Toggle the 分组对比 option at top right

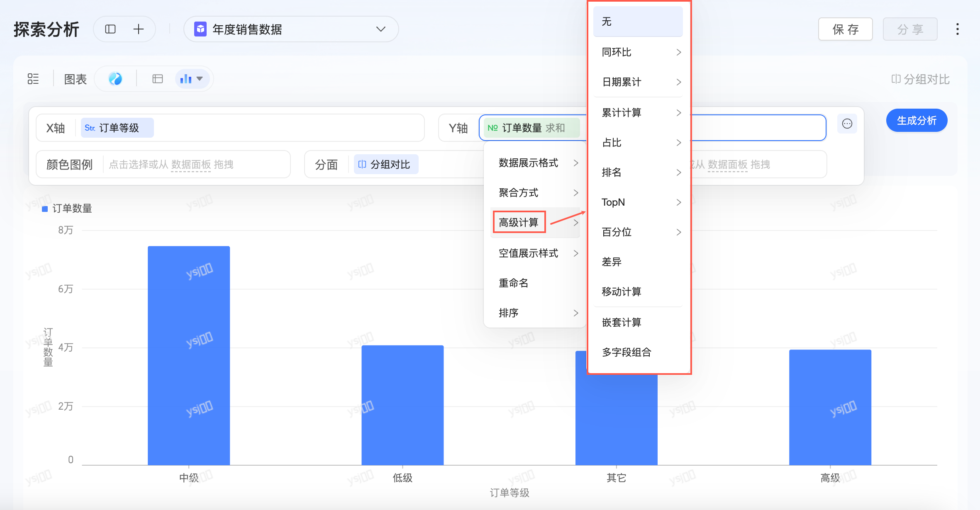(920, 79)
